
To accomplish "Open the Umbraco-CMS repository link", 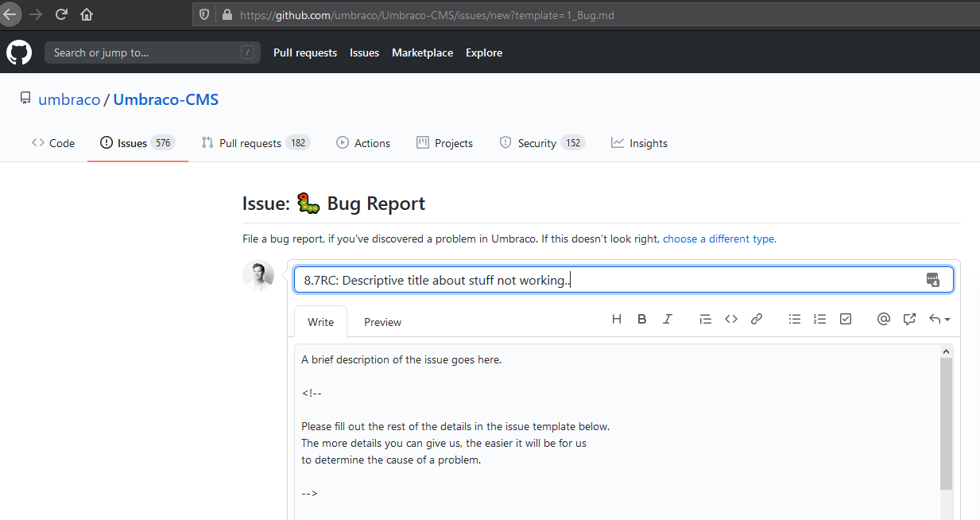I will point(166,99).
